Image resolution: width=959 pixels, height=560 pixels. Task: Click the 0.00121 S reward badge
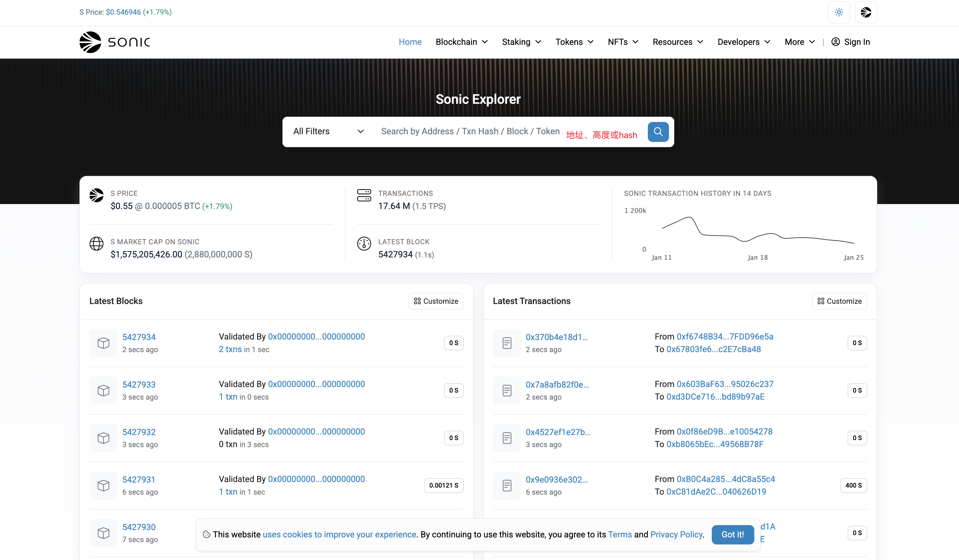tap(443, 486)
